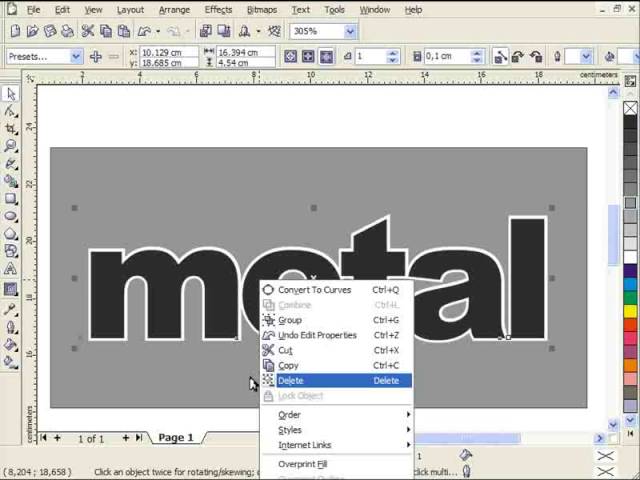Image resolution: width=640 pixels, height=480 pixels.
Task: Toggle Overprint Fill in the context menu
Action: click(302, 464)
